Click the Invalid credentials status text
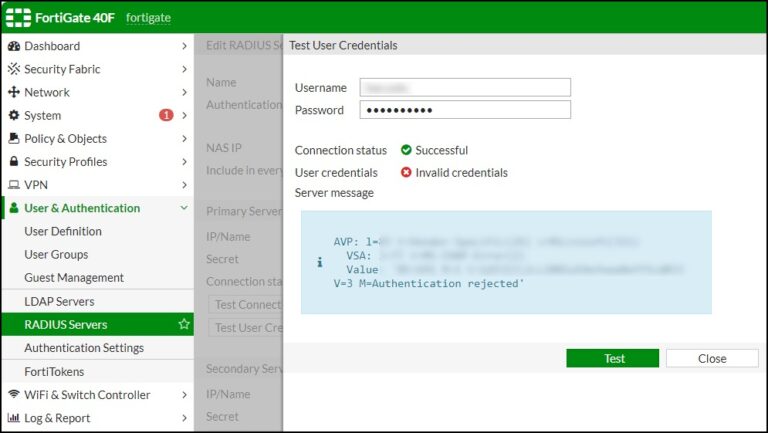This screenshot has width=768, height=433. click(x=461, y=172)
